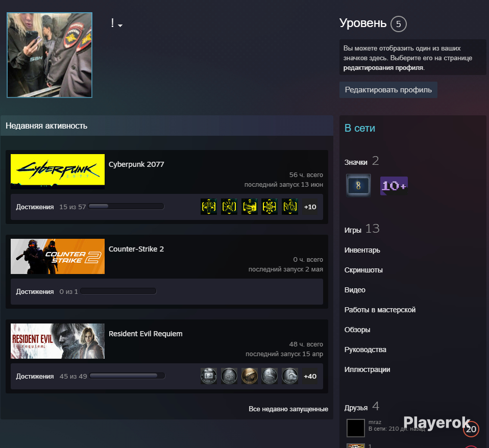Open third Resident Evil Requiem achievement icon
The height and width of the screenshot is (448, 489).
(250, 376)
